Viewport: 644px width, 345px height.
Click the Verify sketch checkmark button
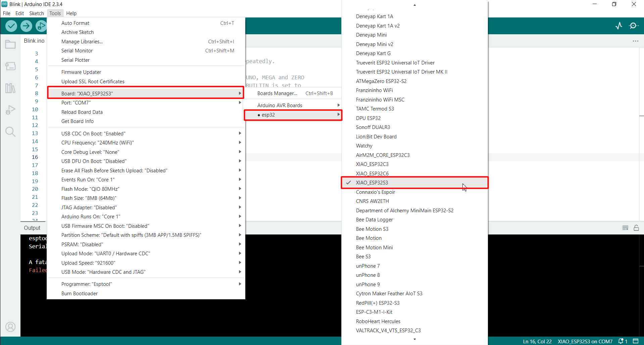11,26
